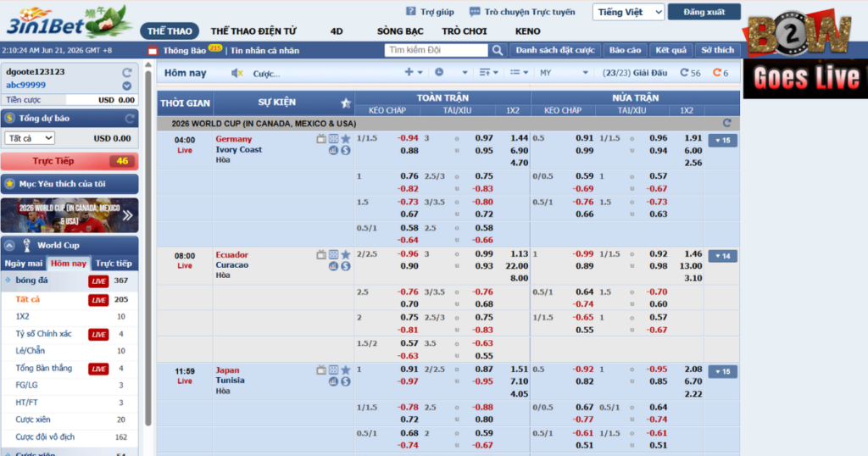This screenshot has width=868, height=456.
Task: Open statistics icon for Ecuador match
Action: [x=333, y=266]
